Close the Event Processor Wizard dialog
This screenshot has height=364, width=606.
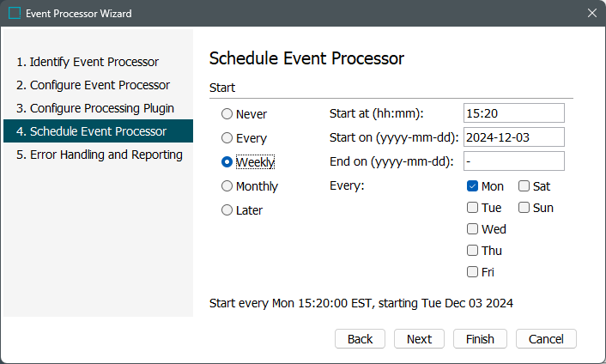click(591, 14)
